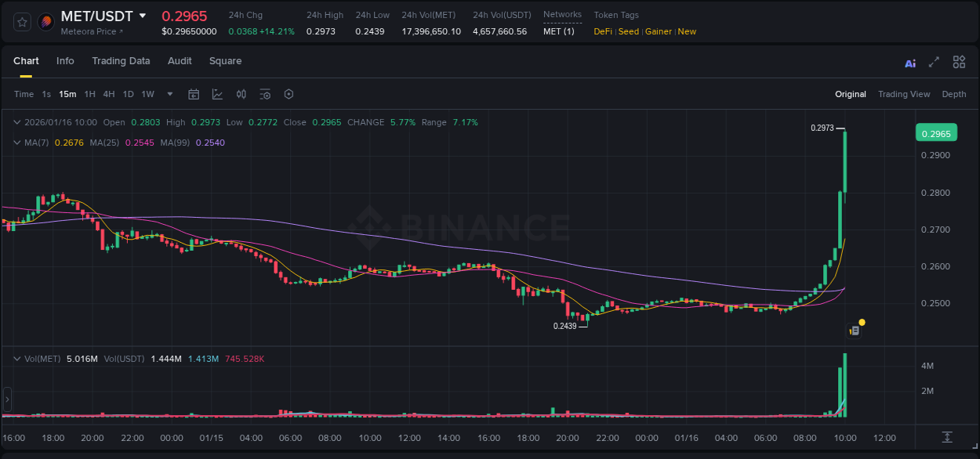Open chart settings with the hexagon icon
Screen dimensions: 980x459
tap(289, 94)
